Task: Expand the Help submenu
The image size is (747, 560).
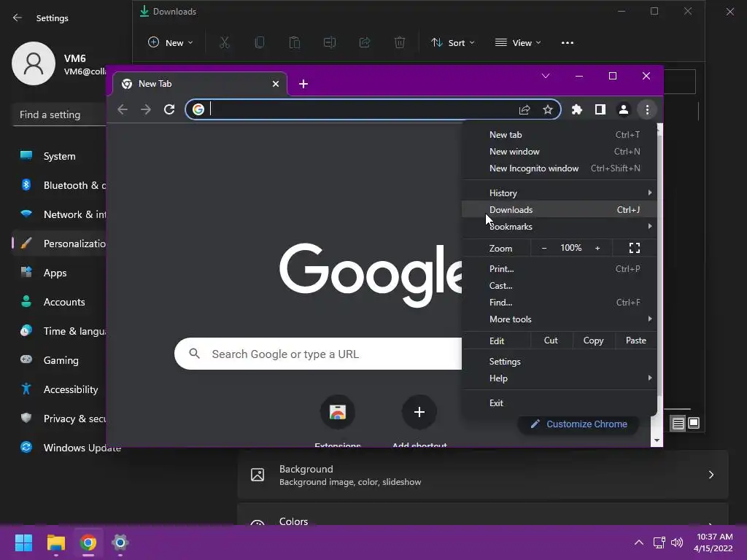Action: click(x=560, y=378)
